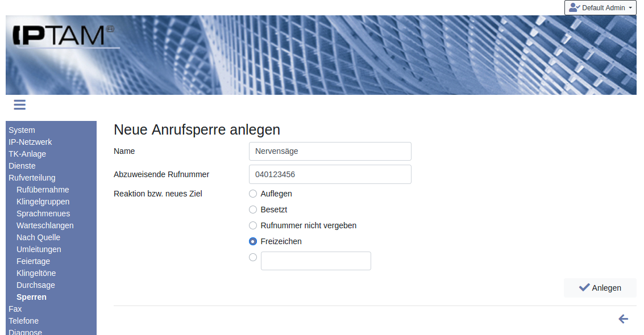Click the IPTAM logo
Viewport: 644px width, 335px height.
[63, 36]
